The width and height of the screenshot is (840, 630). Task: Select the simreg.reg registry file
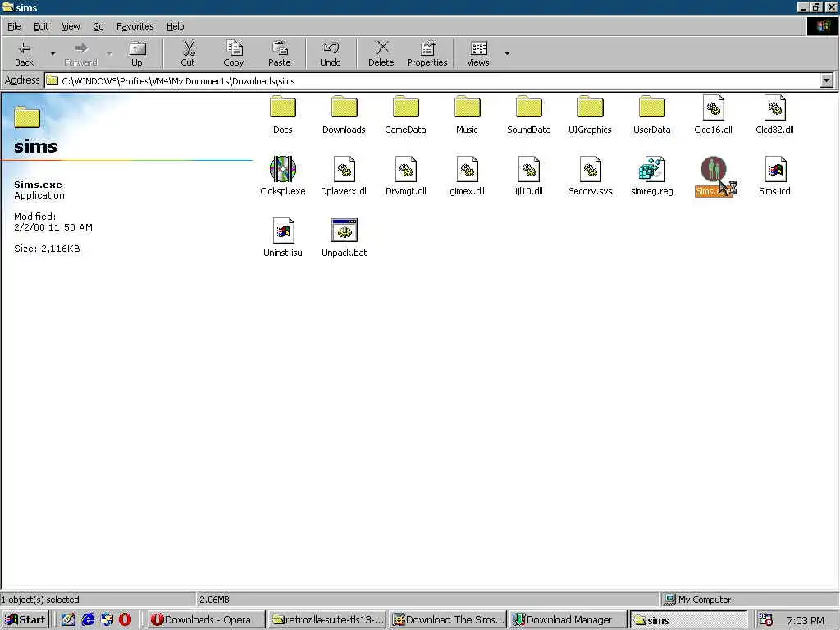[651, 176]
